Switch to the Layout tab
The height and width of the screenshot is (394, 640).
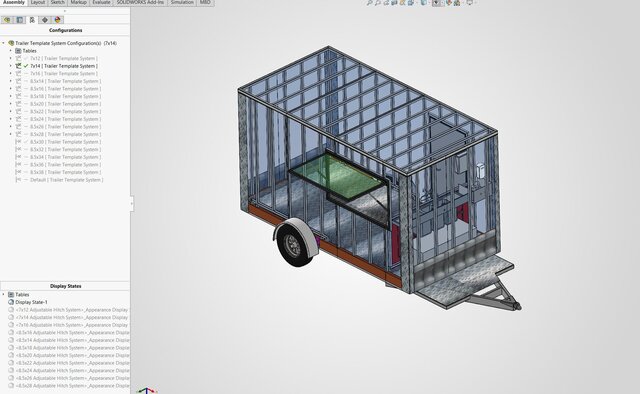click(38, 2)
